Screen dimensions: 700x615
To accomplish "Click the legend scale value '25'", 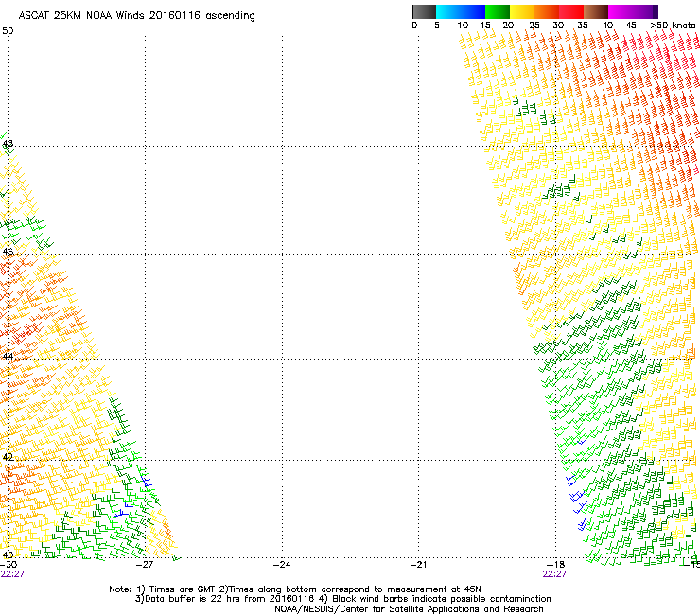I will tap(534, 26).
